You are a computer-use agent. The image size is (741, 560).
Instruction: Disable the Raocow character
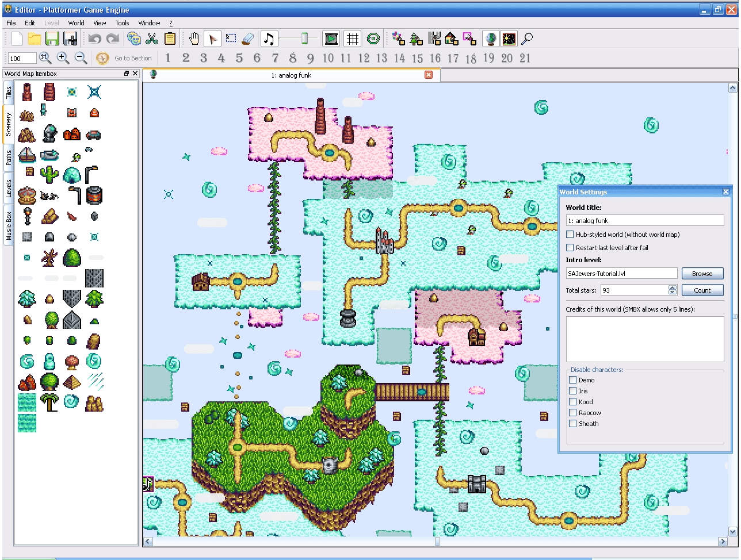(x=572, y=412)
